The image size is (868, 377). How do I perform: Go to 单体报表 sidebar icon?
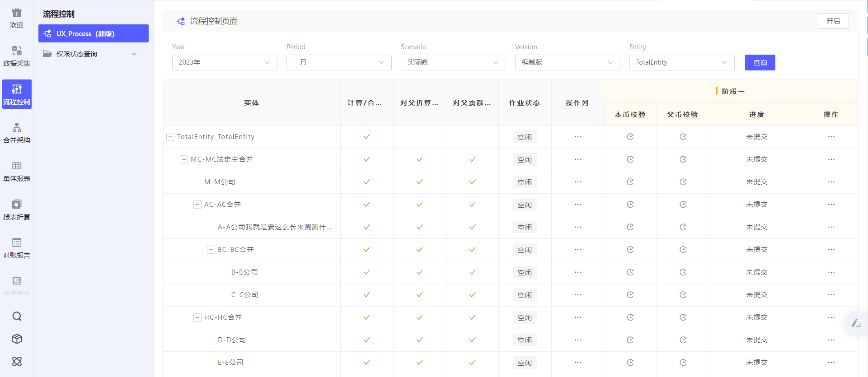(x=17, y=171)
